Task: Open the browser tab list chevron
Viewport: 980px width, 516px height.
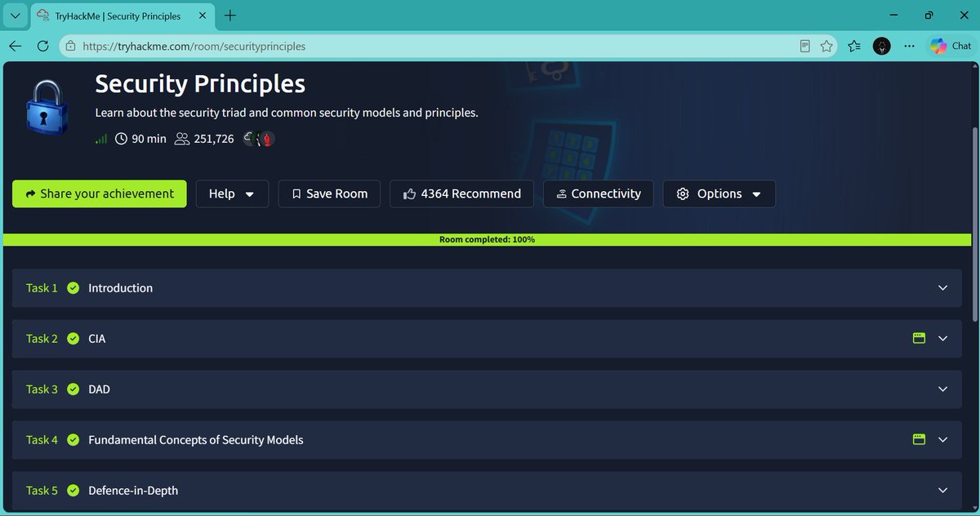Action: [15, 16]
